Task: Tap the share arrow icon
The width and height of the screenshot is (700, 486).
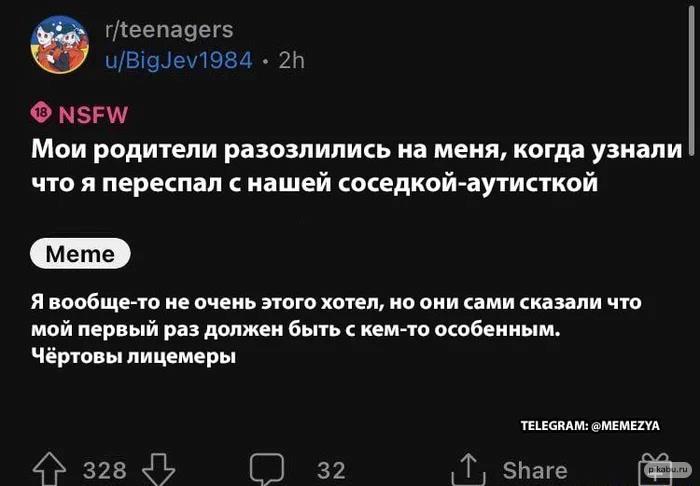Action: point(467,469)
